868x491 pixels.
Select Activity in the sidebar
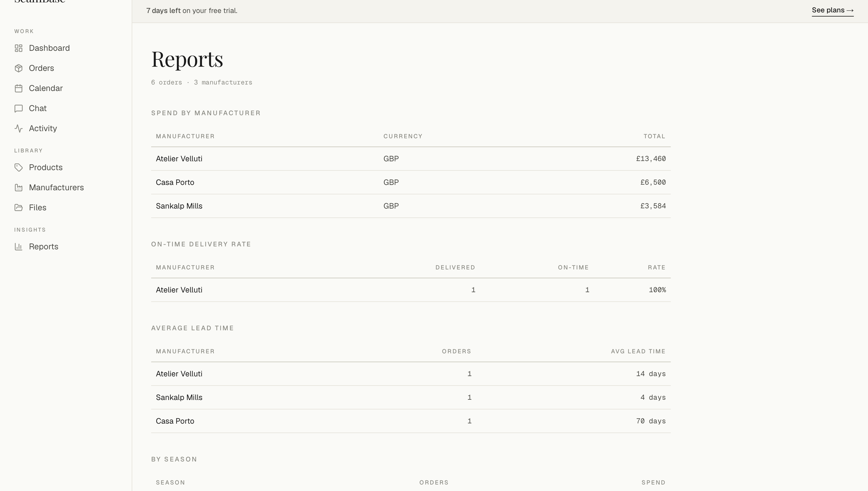tap(43, 129)
